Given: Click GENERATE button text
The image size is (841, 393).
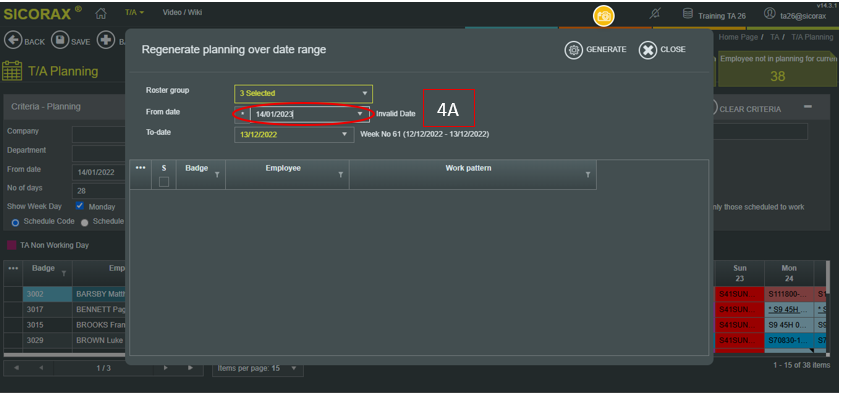Looking at the screenshot, I should tap(606, 49).
